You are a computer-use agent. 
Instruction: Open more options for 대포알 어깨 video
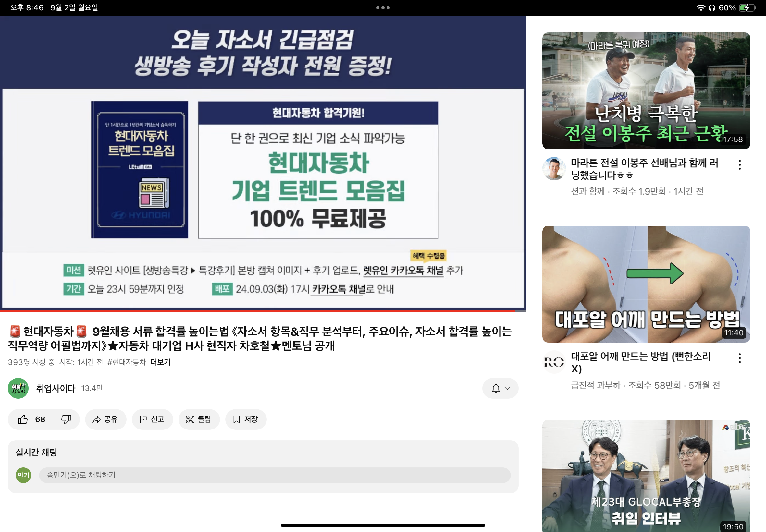[740, 358]
